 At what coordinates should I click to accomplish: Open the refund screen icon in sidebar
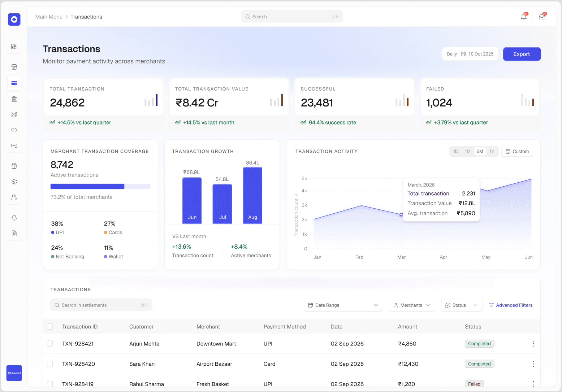14,146
